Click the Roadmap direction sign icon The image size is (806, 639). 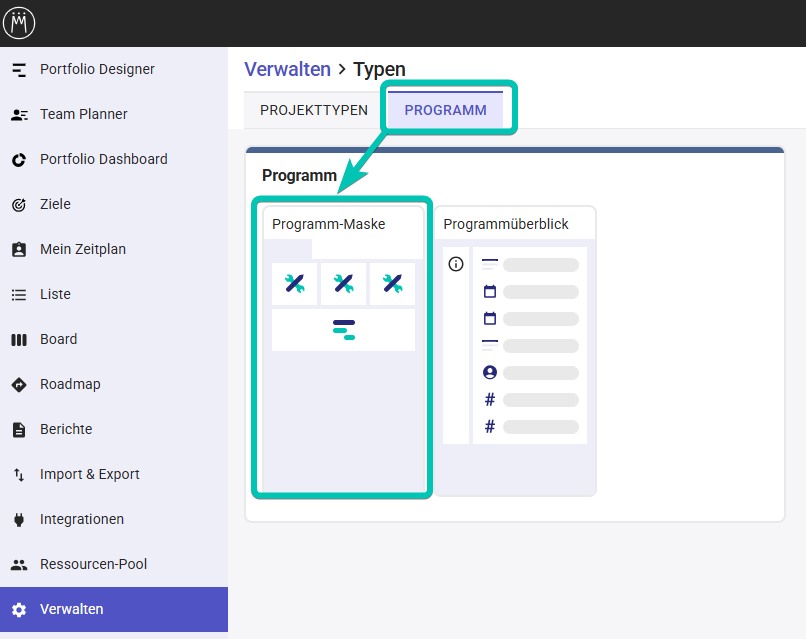[19, 385]
